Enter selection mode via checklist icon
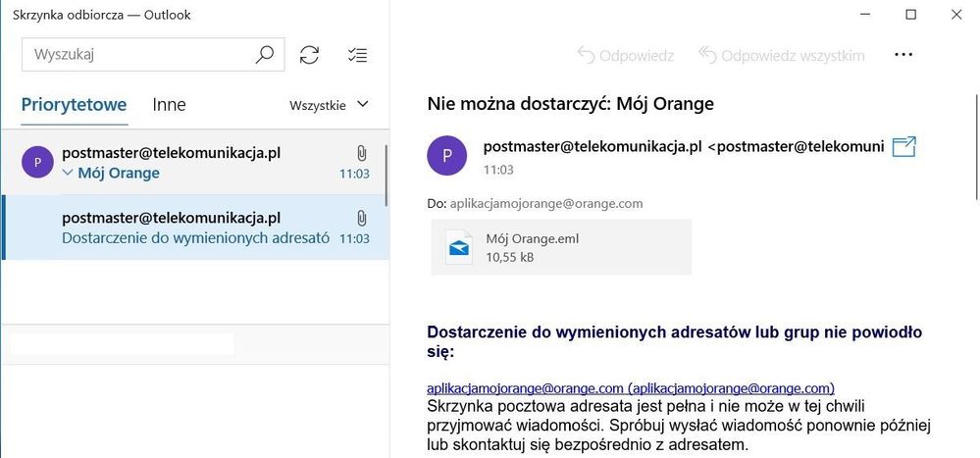This screenshot has height=458, width=980. click(x=357, y=55)
